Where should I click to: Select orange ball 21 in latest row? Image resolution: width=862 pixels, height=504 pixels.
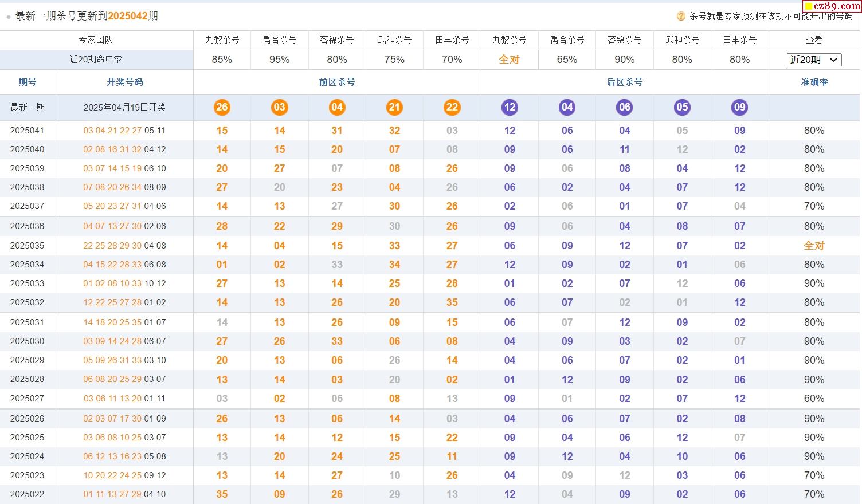[x=394, y=107]
